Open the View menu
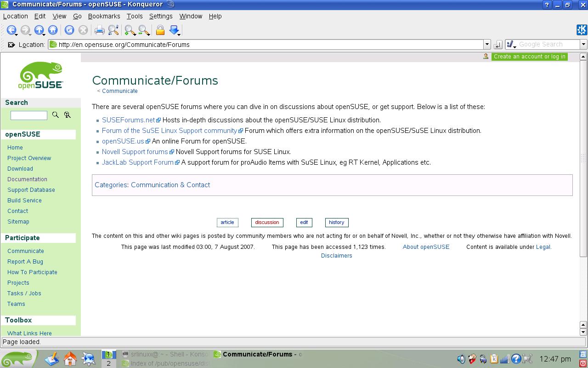This screenshot has height=368, width=588. tap(59, 16)
